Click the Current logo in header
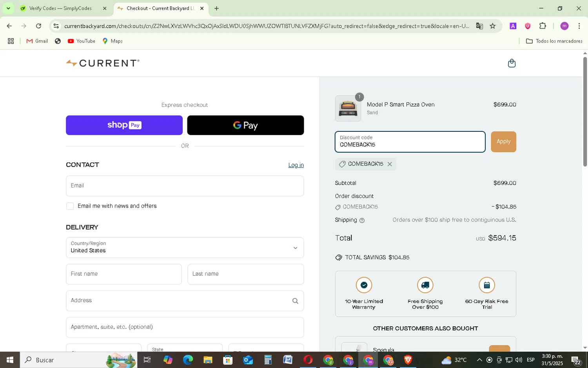The image size is (588, 368). [103, 63]
